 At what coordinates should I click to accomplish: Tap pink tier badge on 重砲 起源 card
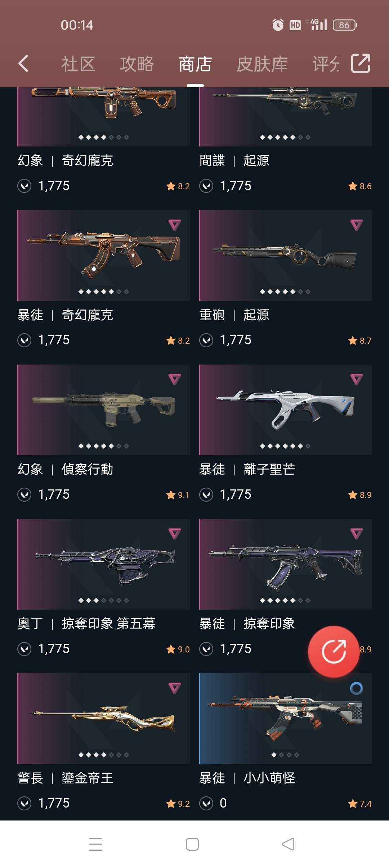[357, 225]
